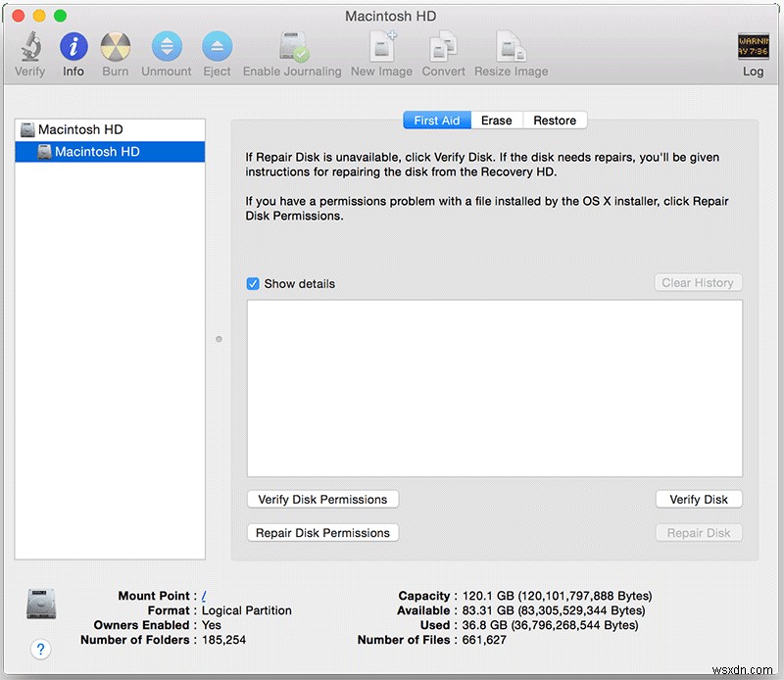This screenshot has height=680, width=784.
Task: Create a New Image from toolbar
Action: [x=382, y=46]
